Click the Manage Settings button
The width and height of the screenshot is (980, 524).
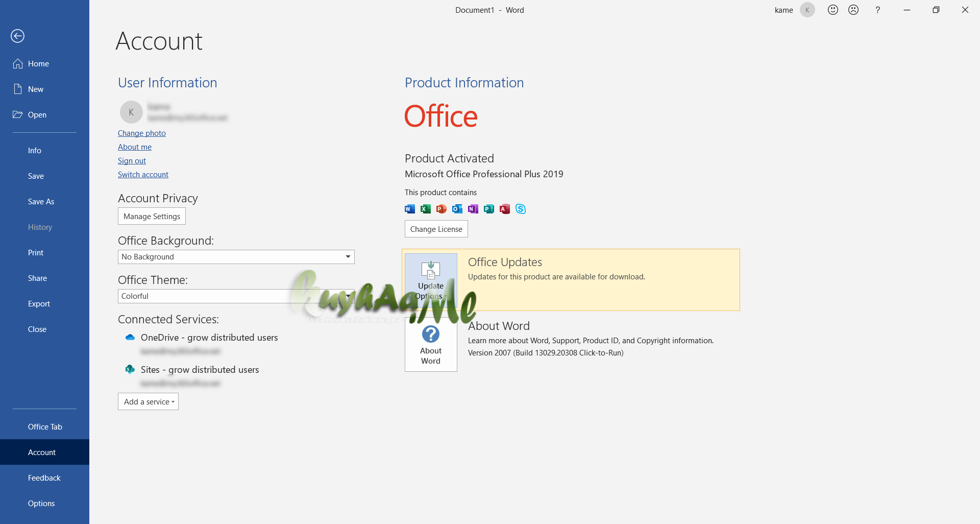coord(152,216)
